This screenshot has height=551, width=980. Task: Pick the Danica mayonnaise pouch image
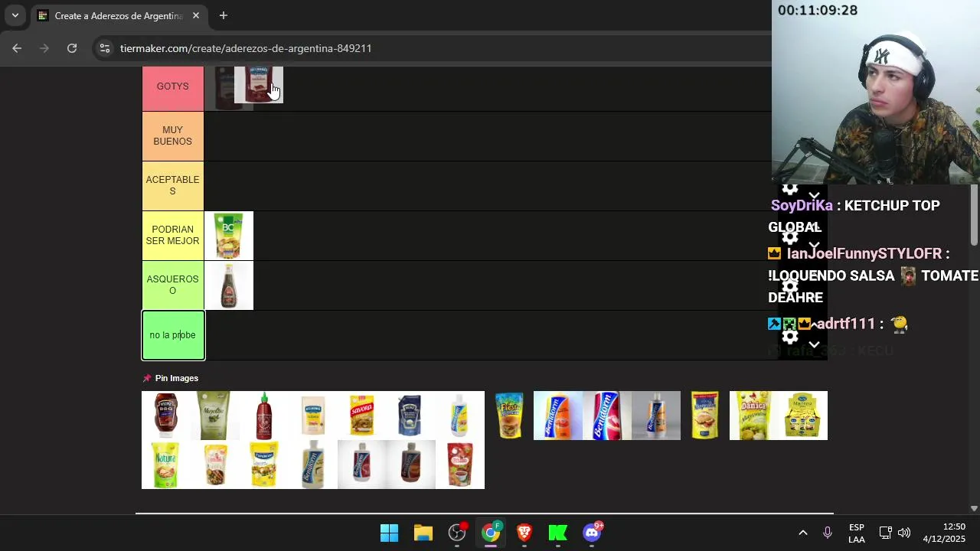coord(754,416)
